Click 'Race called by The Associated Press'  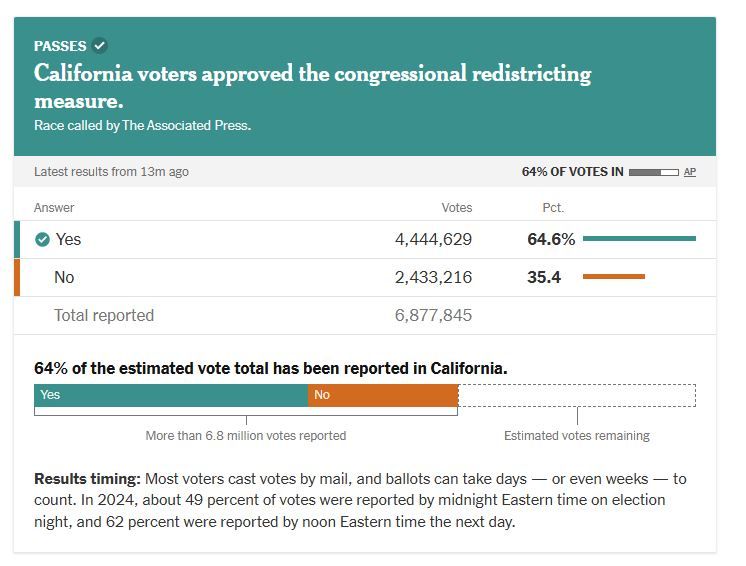coord(142,126)
